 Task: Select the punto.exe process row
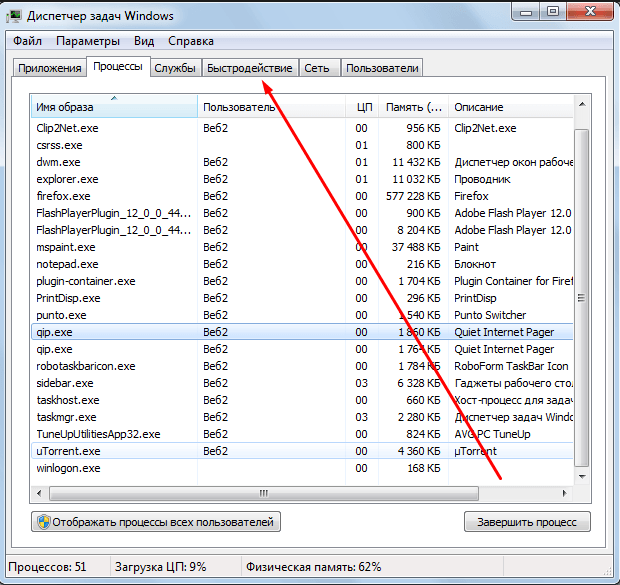[302, 315]
